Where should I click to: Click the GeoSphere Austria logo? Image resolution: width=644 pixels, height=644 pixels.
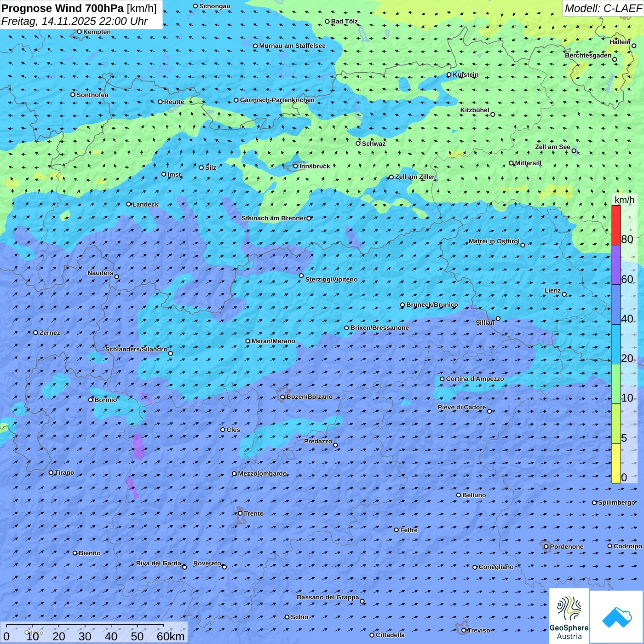click(569, 616)
